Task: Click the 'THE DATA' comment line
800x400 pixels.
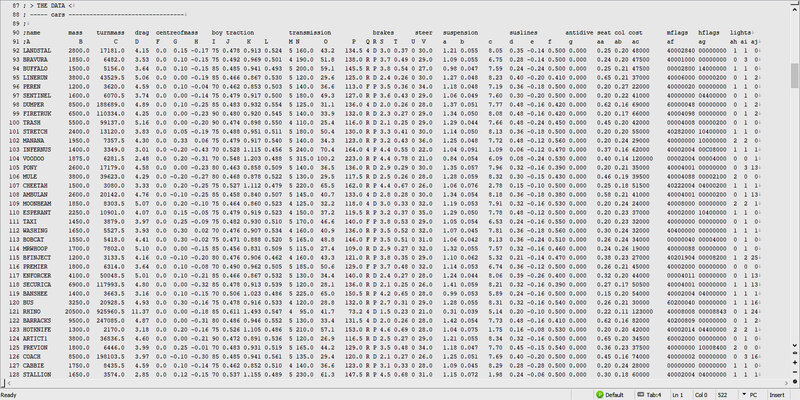Action: [x=54, y=5]
